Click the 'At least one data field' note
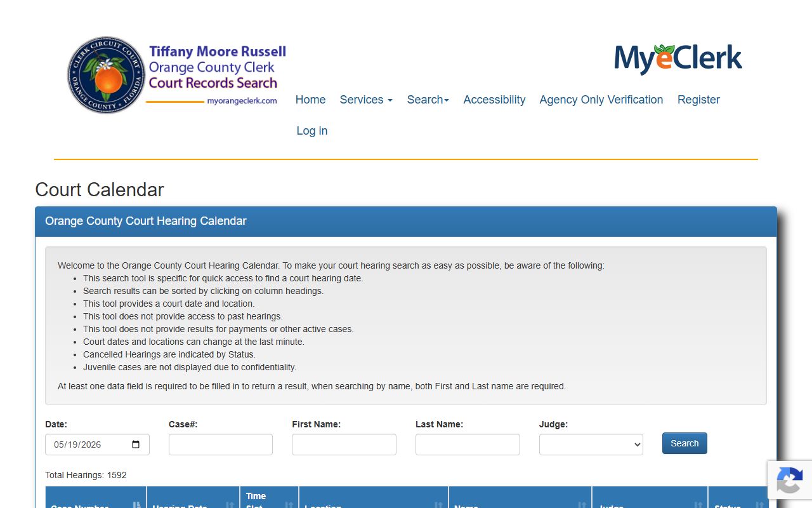The height and width of the screenshot is (508, 812). pos(311,386)
